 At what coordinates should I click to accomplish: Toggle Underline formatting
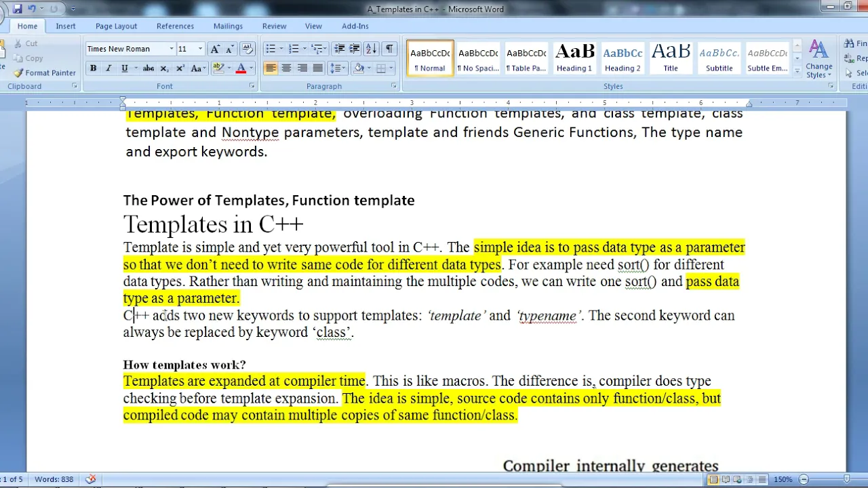pyautogui.click(x=124, y=68)
